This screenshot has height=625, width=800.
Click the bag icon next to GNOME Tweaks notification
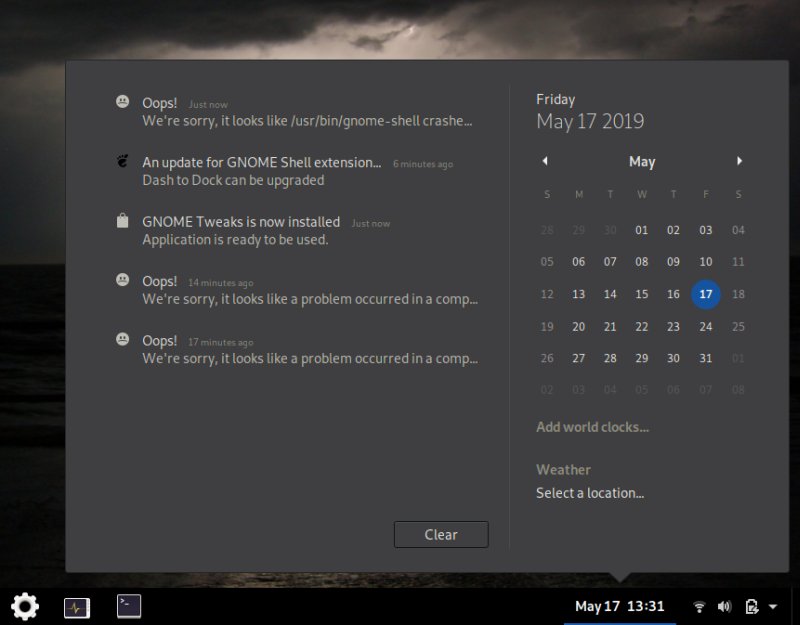[x=121, y=220]
